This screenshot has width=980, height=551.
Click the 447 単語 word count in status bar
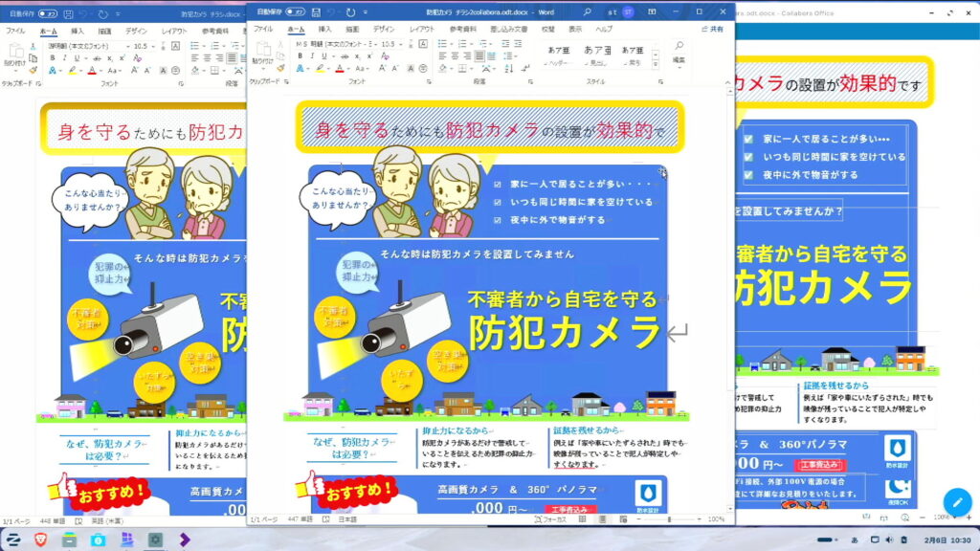pos(301,519)
